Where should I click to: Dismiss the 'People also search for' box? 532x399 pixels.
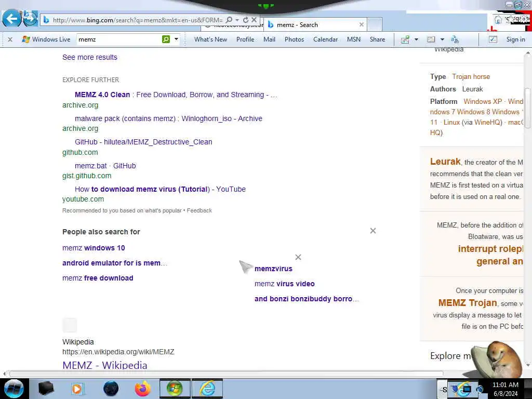(373, 231)
